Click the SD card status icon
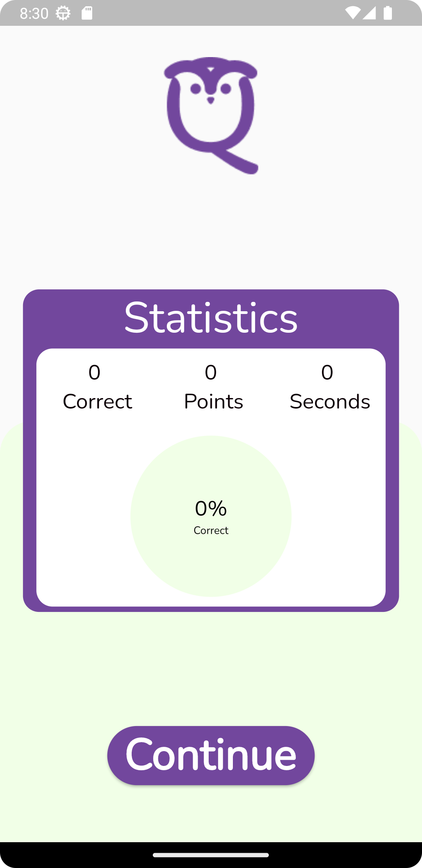 (x=87, y=13)
